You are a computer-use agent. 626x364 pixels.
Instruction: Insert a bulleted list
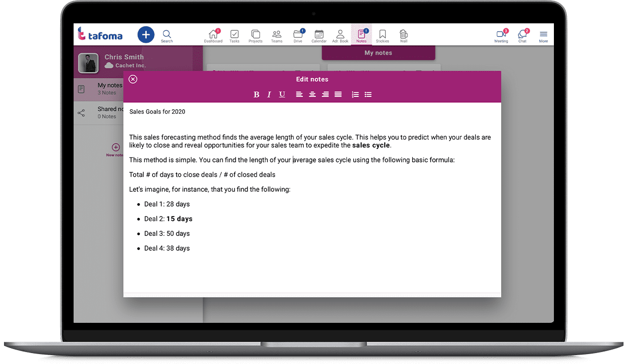pos(368,94)
